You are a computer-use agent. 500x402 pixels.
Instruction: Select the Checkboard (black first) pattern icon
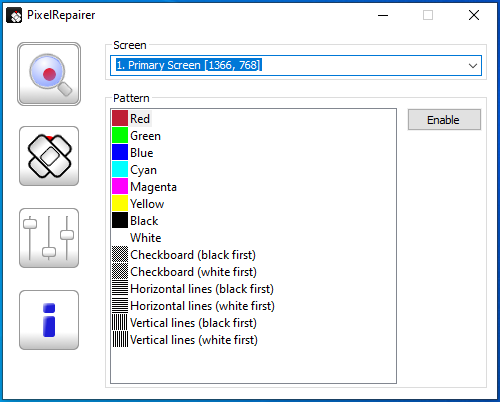click(x=120, y=254)
